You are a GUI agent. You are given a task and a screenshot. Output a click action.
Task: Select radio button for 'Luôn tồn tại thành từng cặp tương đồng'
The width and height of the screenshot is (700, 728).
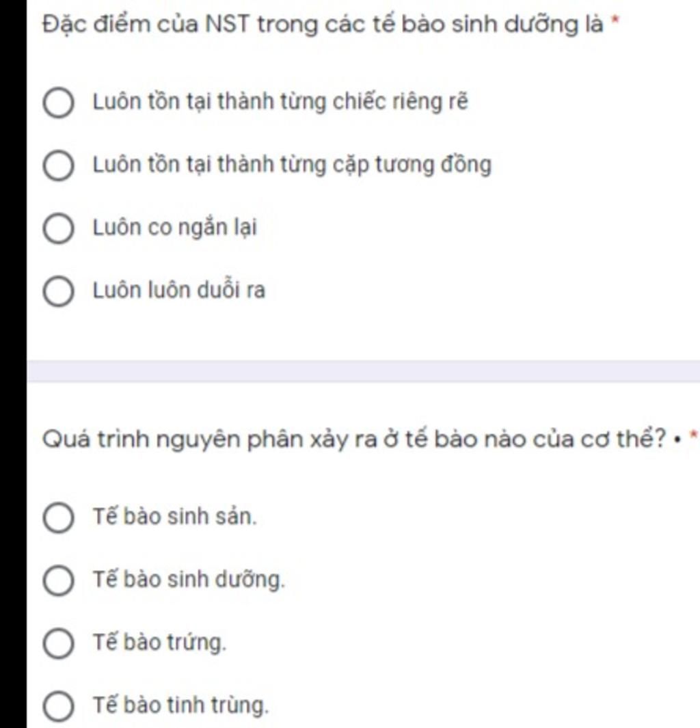(x=58, y=165)
